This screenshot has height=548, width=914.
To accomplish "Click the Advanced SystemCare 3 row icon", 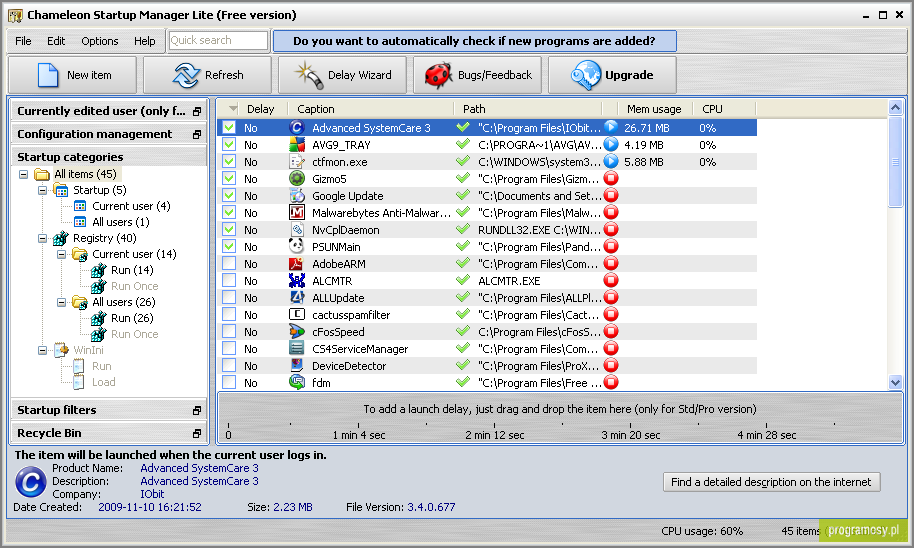I will coord(297,128).
